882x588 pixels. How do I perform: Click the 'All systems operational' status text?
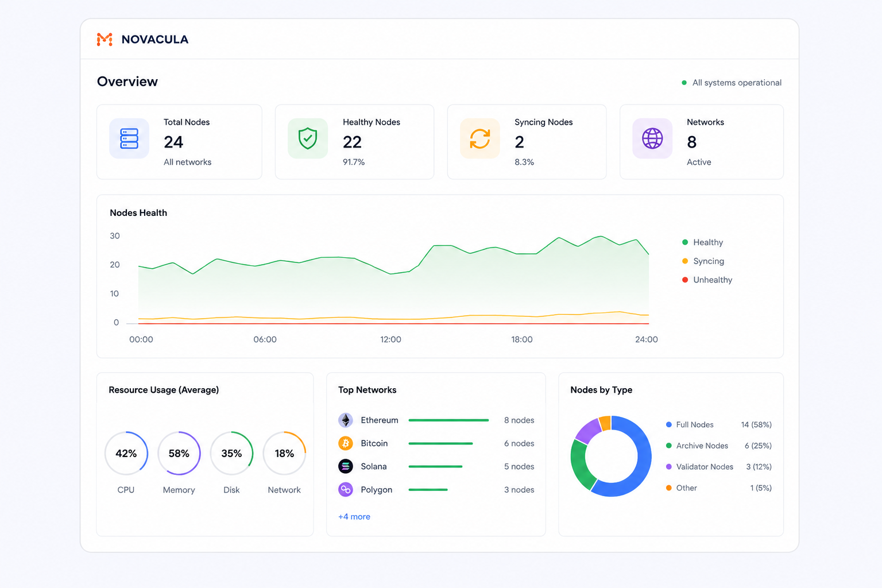[737, 83]
